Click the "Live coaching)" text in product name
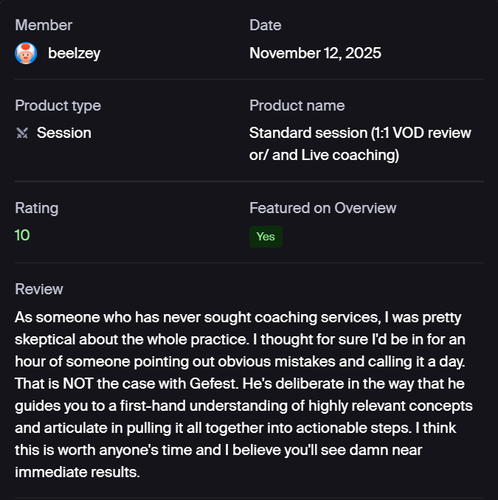 pos(350,155)
